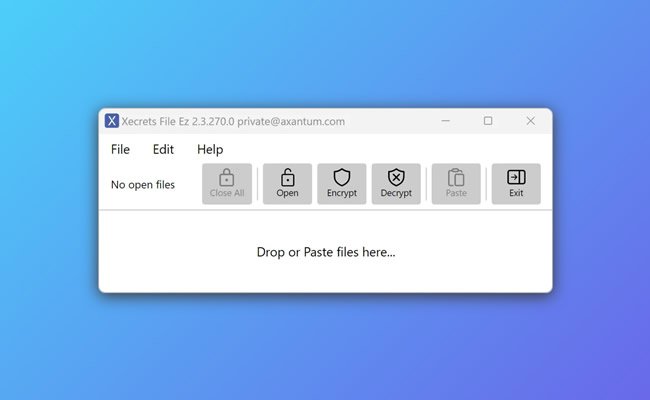The width and height of the screenshot is (650, 400).
Task: Open the File menu
Action: pos(120,149)
